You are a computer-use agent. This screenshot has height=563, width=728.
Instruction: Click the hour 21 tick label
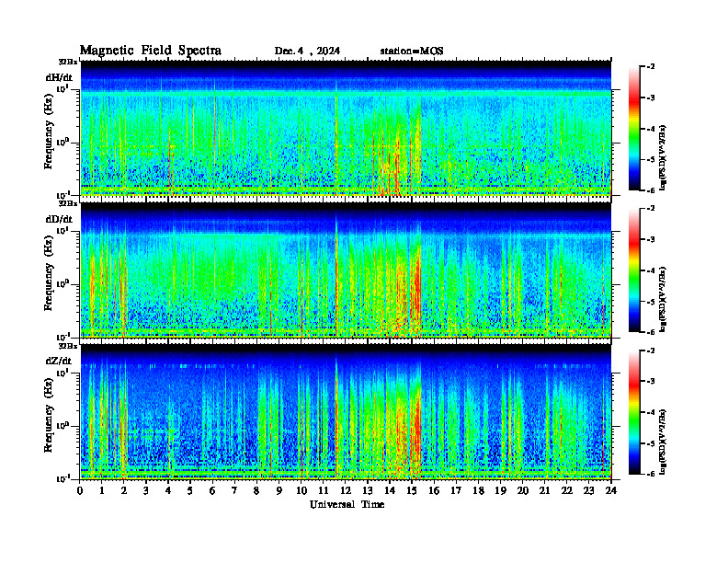coord(544,491)
